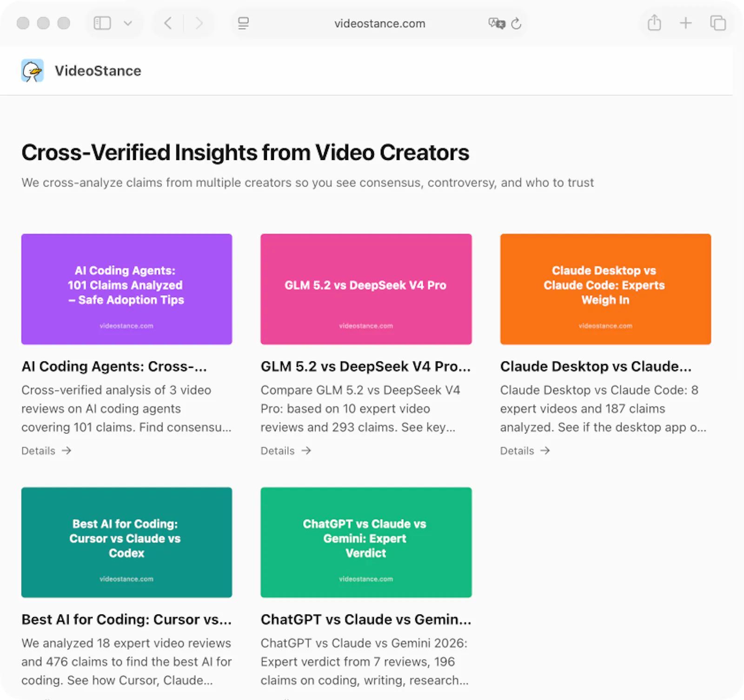744x700 pixels.
Task: Open Details link under GLM 5.2 vs DeepSeek
Action: [x=286, y=451]
